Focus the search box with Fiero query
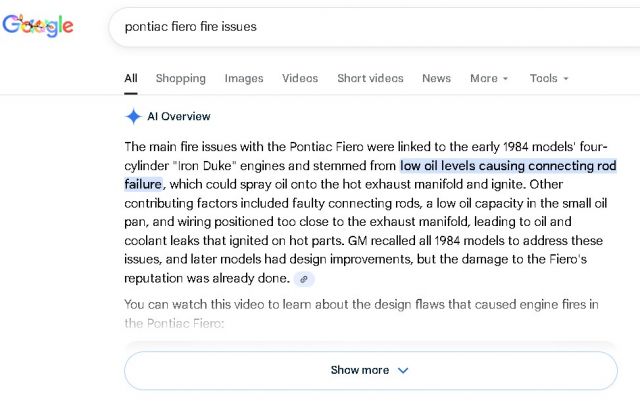Viewport: 640px width, 406px height. tap(360, 26)
